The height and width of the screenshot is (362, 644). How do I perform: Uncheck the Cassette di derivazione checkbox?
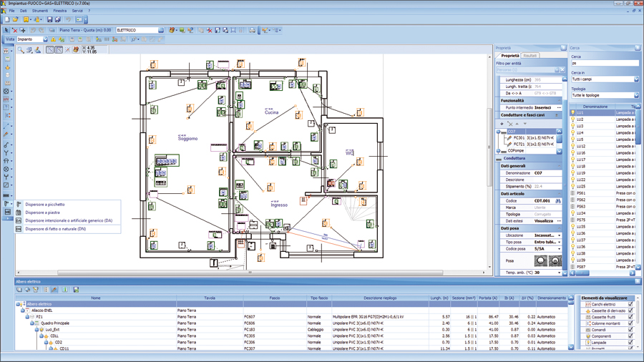(630, 311)
